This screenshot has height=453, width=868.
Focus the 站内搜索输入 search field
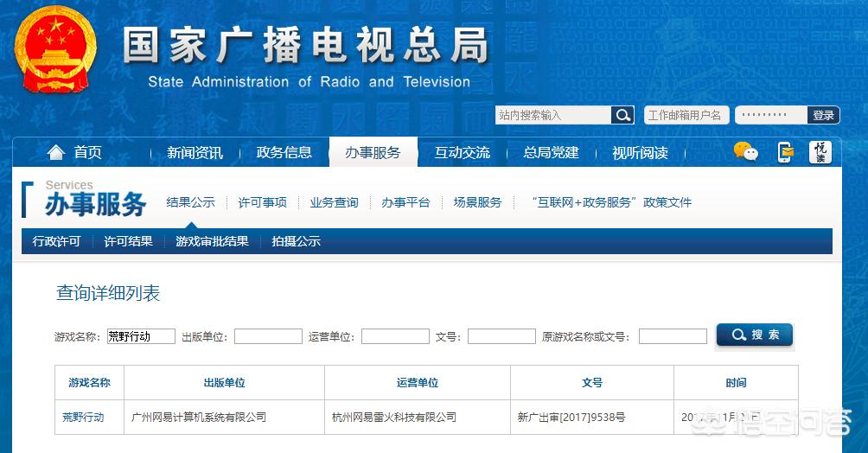coord(553,115)
